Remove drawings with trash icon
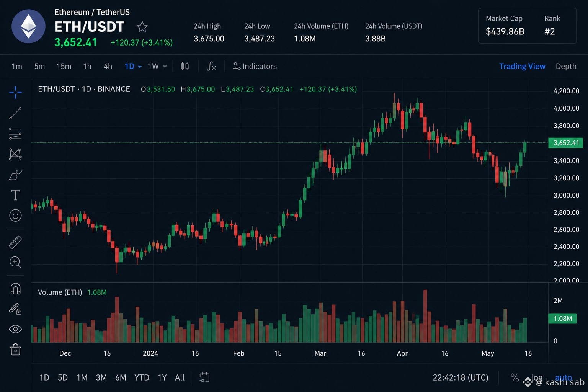The image size is (588, 392). pyautogui.click(x=15, y=349)
